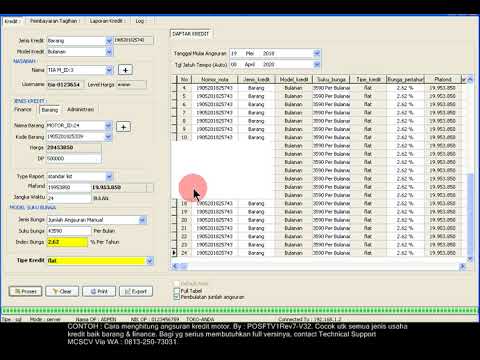Click the nota number field beside Jenis Kredit
The image size is (480, 360).
[134, 40]
